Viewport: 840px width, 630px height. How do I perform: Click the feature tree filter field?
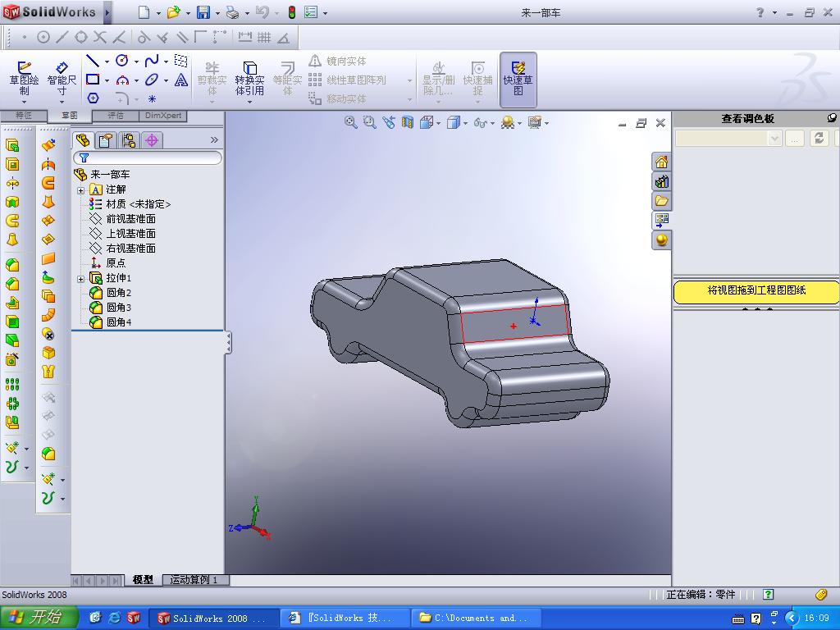[x=148, y=157]
